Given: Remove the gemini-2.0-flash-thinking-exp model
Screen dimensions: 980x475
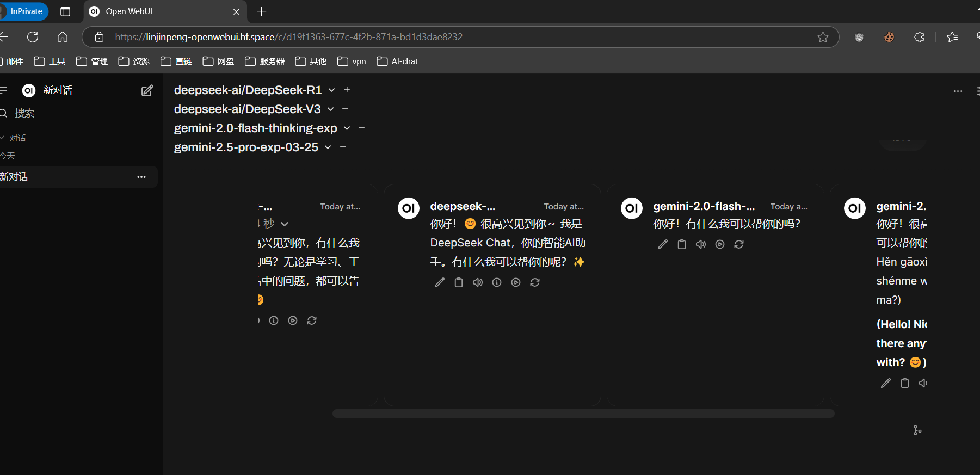Looking at the screenshot, I should 361,128.
